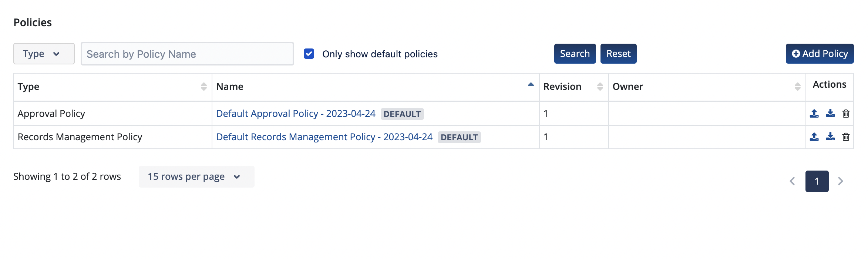
Task: Uncheck Only show default policies checkbox
Action: (309, 54)
